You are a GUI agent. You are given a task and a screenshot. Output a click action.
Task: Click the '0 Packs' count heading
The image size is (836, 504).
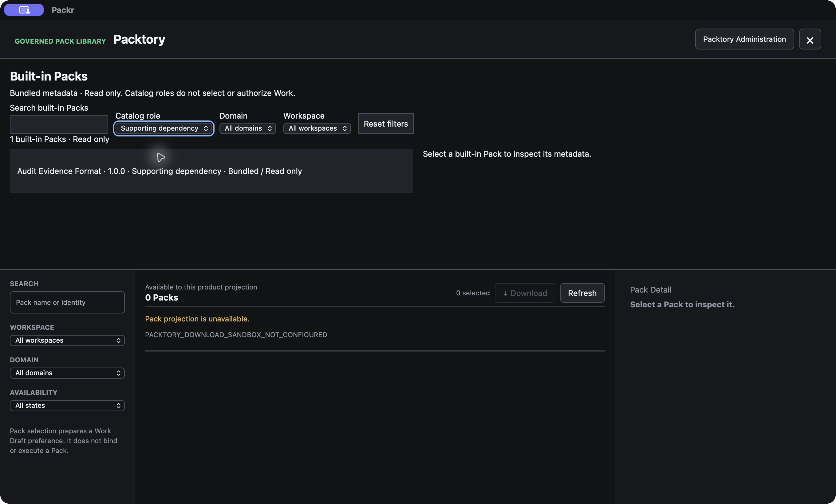click(x=161, y=297)
